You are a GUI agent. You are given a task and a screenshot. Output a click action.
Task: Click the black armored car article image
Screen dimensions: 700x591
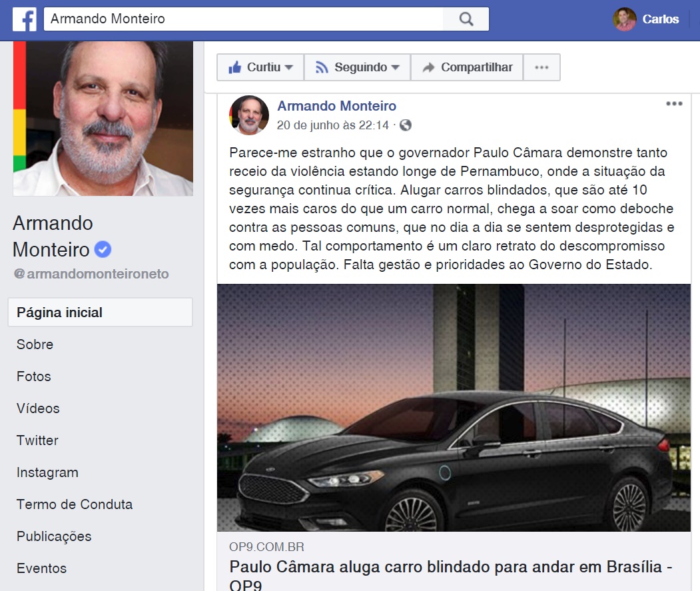(x=454, y=407)
